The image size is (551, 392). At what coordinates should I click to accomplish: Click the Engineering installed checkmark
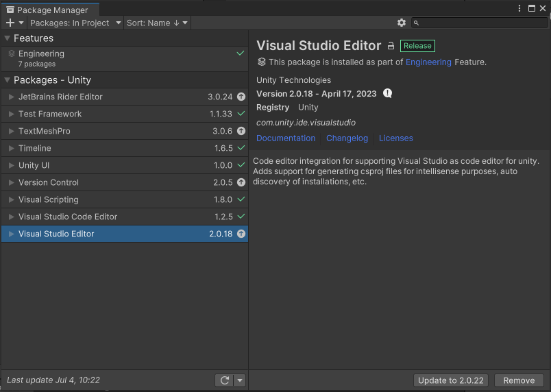pos(241,53)
